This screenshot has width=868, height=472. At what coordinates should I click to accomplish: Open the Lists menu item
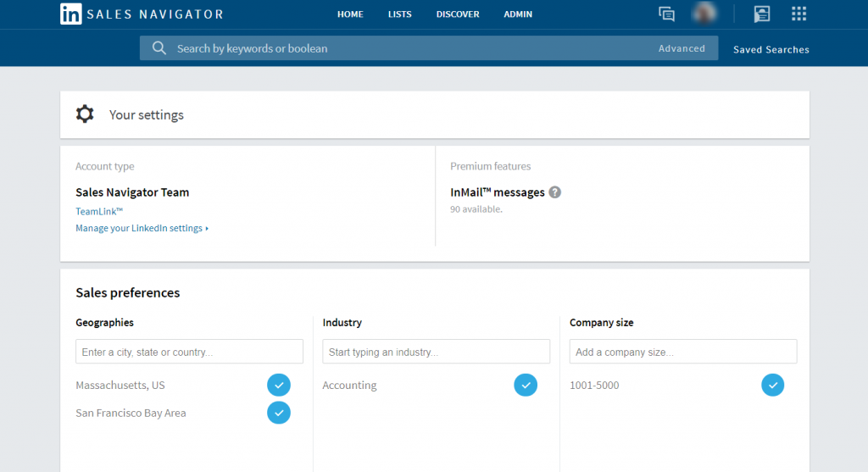click(x=400, y=14)
